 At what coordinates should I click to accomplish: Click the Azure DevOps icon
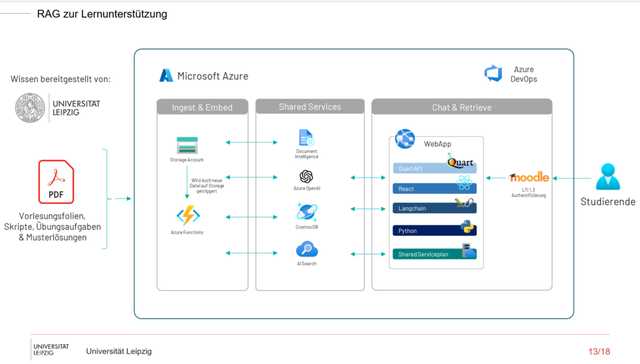493,73
